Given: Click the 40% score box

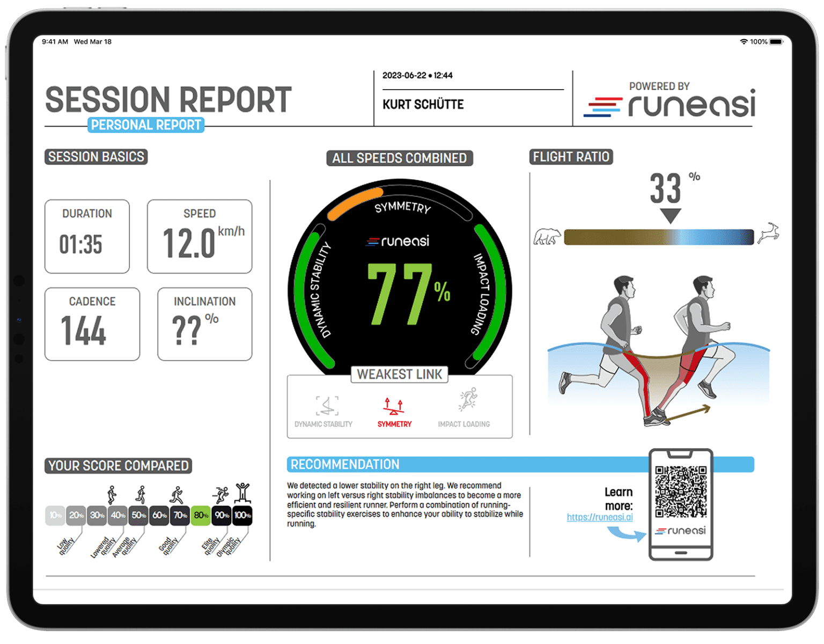Looking at the screenshot, I should point(118,515).
